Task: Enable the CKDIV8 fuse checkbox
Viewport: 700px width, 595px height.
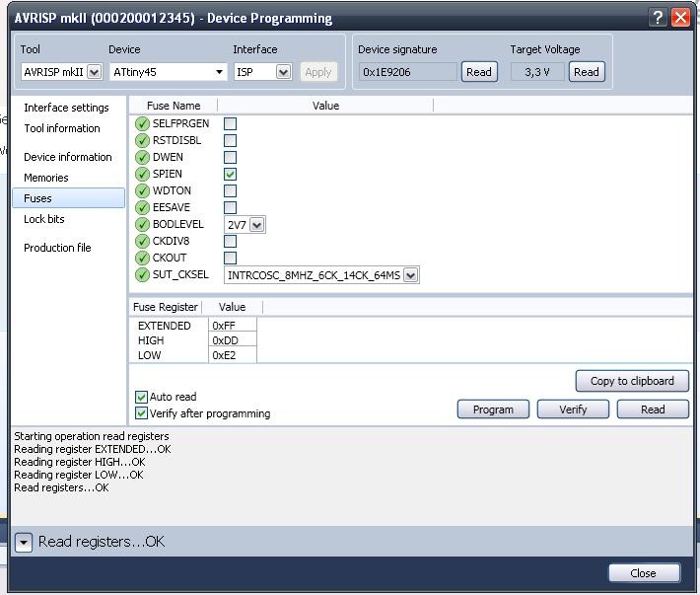Action: coord(230,241)
